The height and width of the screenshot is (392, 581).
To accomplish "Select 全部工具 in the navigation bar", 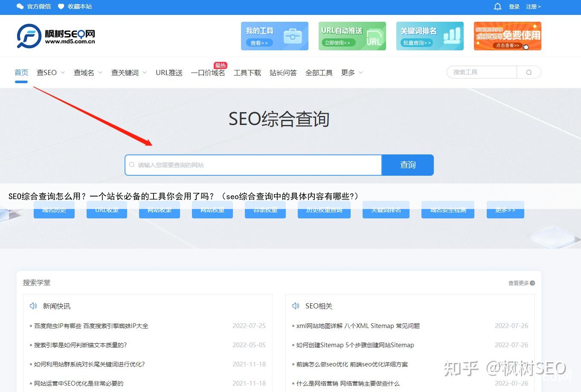I will 319,73.
